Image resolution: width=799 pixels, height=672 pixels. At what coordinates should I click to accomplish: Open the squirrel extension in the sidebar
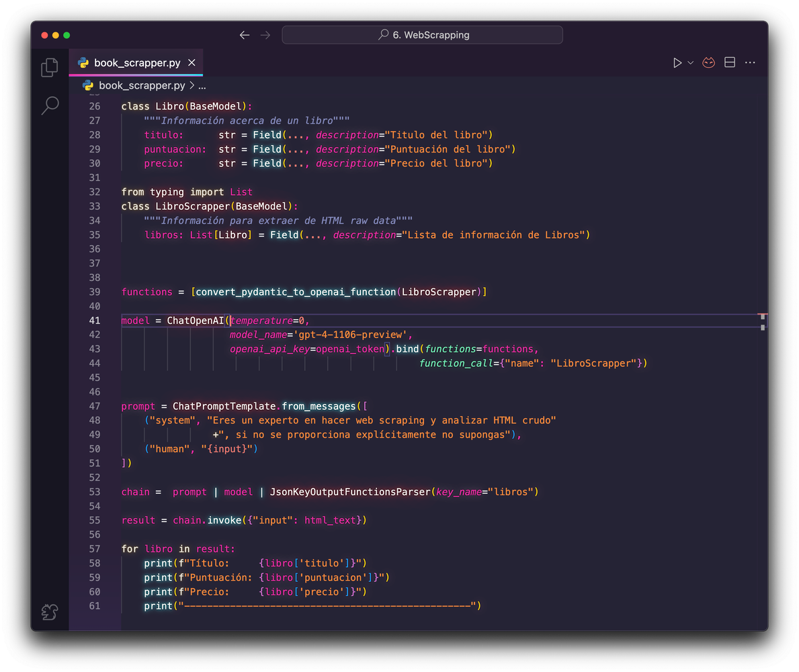coord(50,612)
